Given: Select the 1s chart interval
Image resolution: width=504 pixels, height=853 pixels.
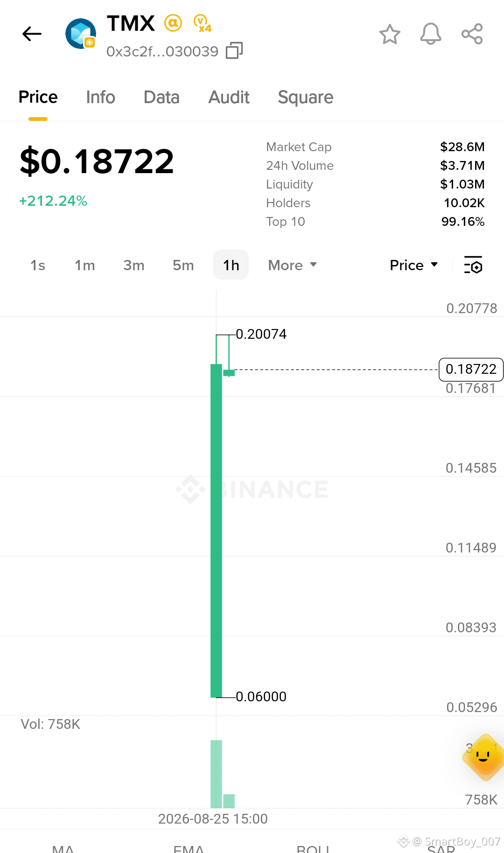Looking at the screenshot, I should (x=38, y=265).
